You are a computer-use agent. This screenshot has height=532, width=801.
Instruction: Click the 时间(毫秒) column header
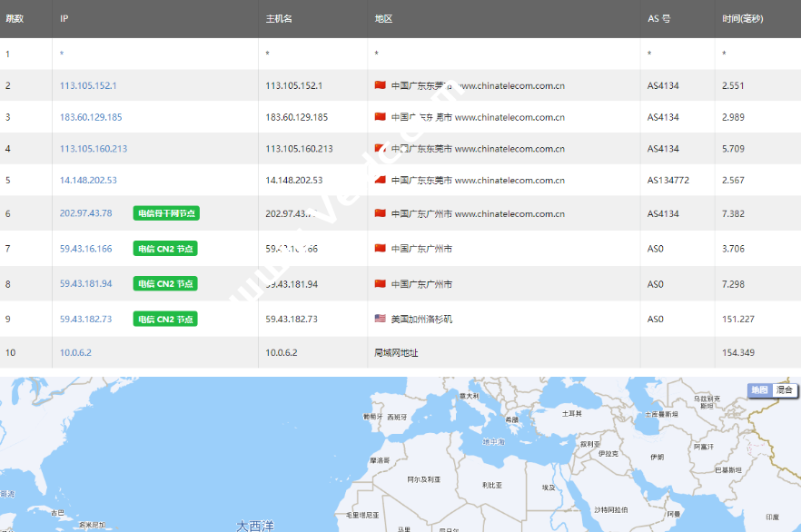pos(745,18)
